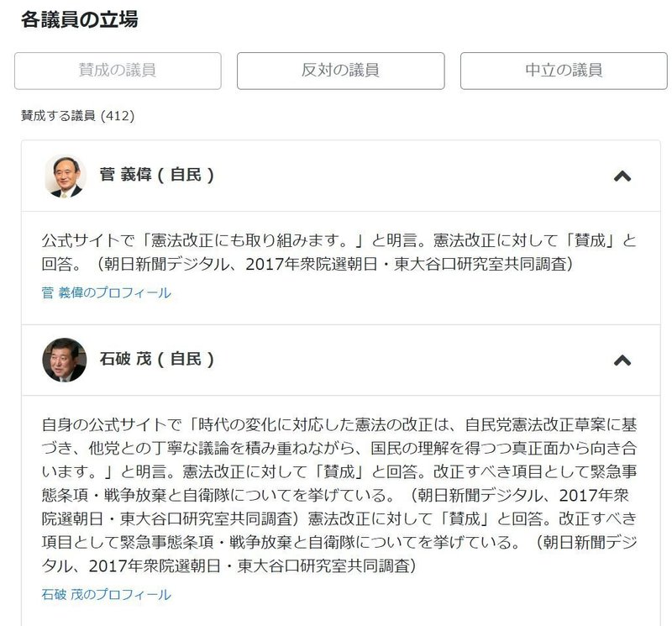672x626 pixels.
Task: Click the 各議員の立場 page heading
Action: 80,19
